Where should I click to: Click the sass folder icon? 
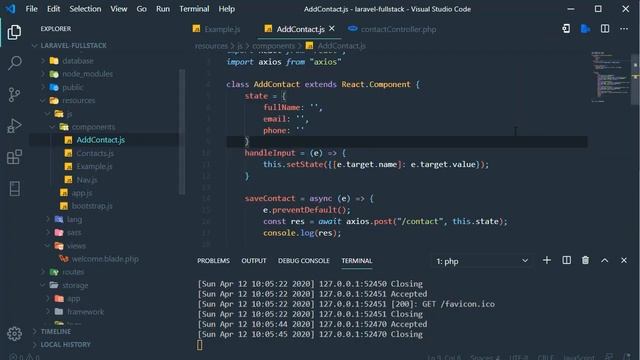click(59, 232)
